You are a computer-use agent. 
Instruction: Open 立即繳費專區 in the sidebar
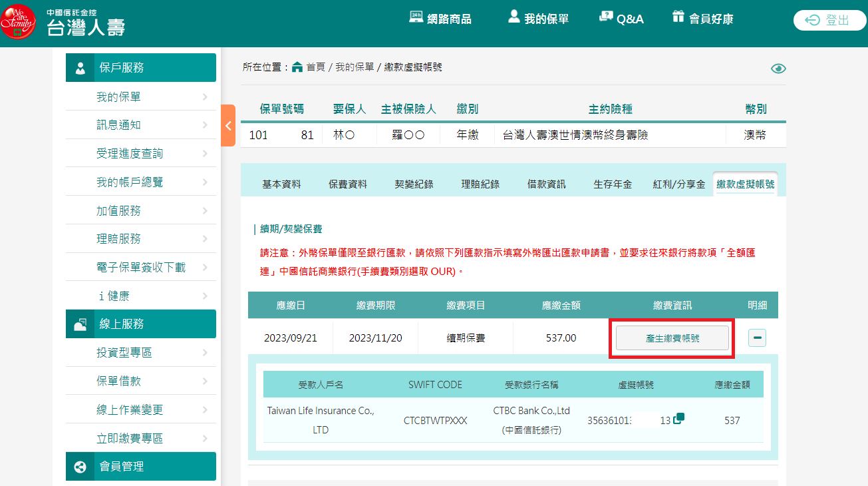[x=141, y=438]
